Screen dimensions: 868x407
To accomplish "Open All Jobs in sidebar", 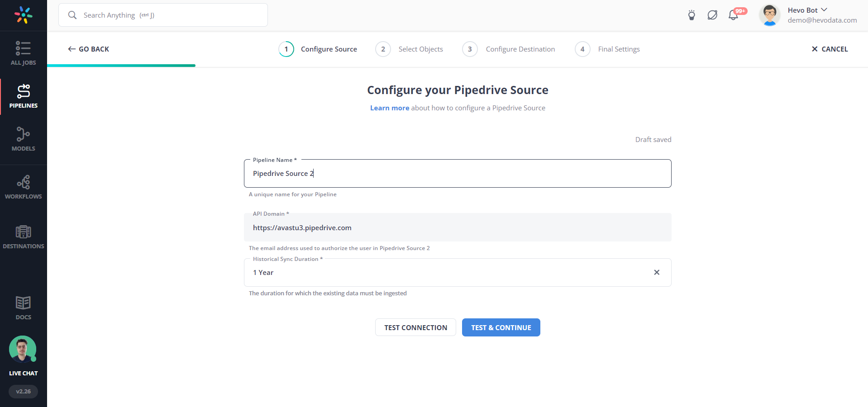I will pyautogui.click(x=23, y=53).
